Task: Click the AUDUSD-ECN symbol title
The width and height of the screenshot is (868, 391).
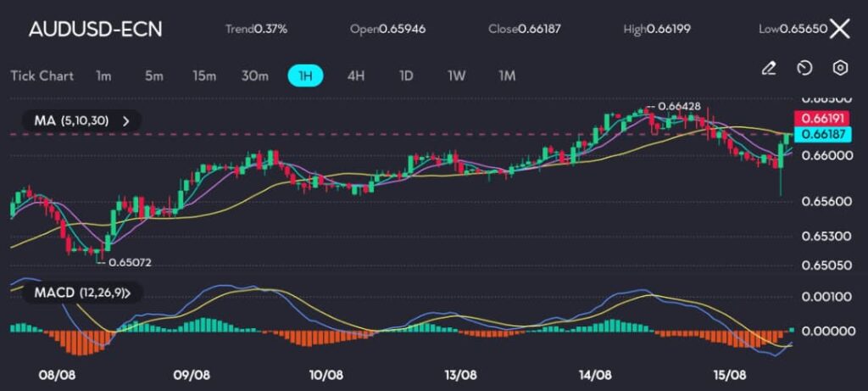Action: tap(95, 29)
